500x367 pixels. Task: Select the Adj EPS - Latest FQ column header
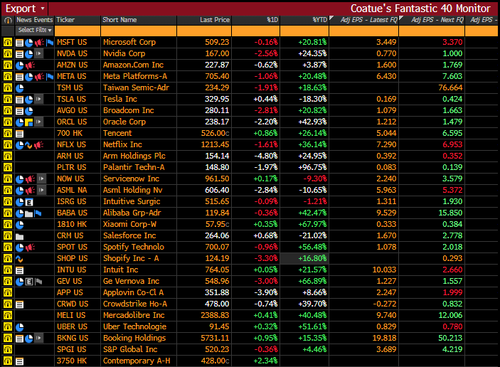tap(369, 20)
